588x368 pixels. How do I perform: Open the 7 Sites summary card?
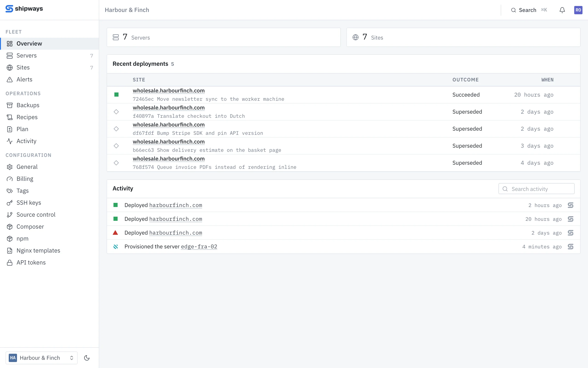(x=463, y=37)
